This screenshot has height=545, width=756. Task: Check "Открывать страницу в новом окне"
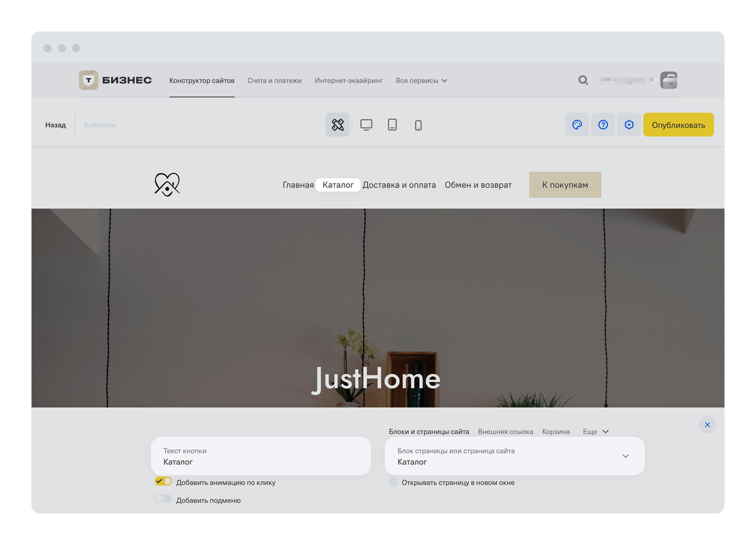tap(393, 483)
